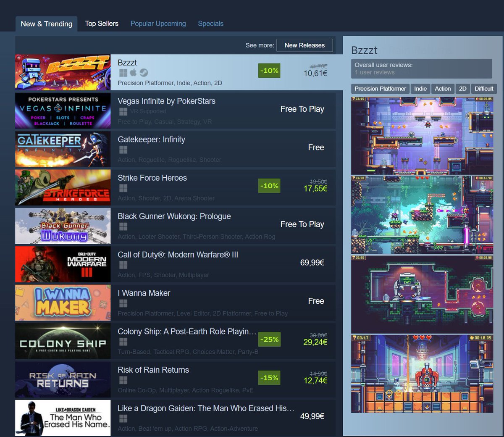The height and width of the screenshot is (437, 504).
Task: Click the 49,99€ price for Like a Dragon Gaiden
Action: tap(312, 416)
